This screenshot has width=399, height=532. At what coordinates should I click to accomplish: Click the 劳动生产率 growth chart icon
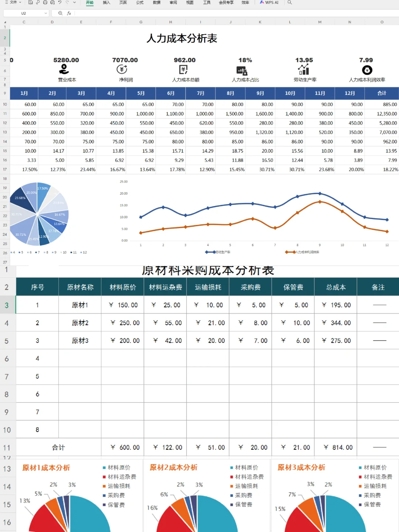pos(304,69)
